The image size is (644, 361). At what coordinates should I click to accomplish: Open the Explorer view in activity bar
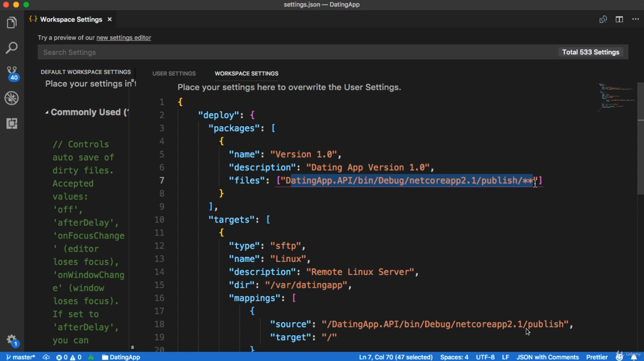tap(12, 23)
